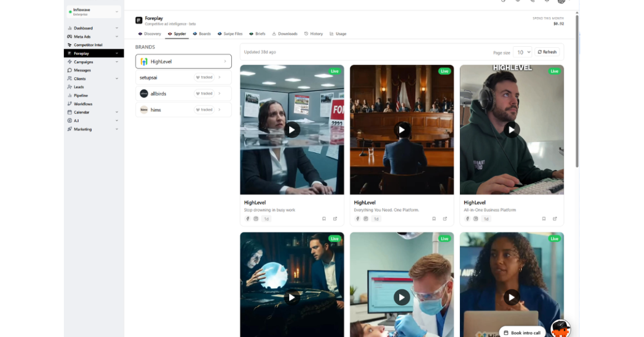
Task: Toggle tracked badge for allbirds
Action: pos(204,93)
